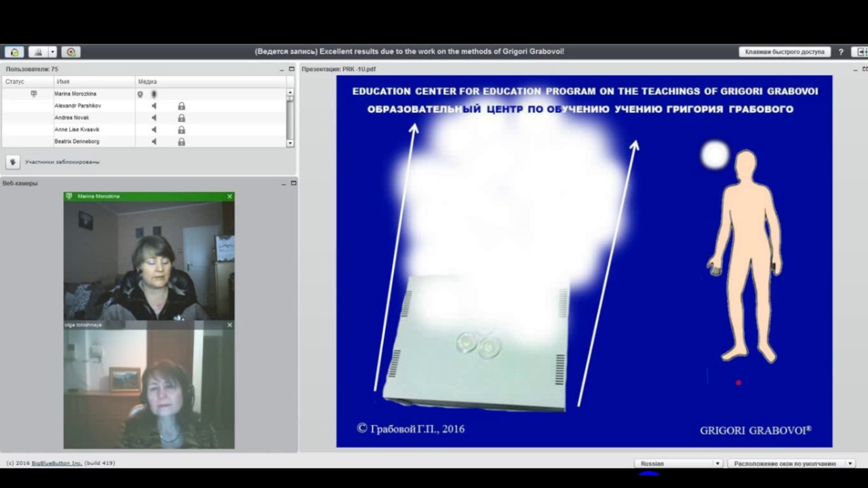
Task: Minimize the webcams (Веб-камеры) panel
Action: (x=283, y=183)
